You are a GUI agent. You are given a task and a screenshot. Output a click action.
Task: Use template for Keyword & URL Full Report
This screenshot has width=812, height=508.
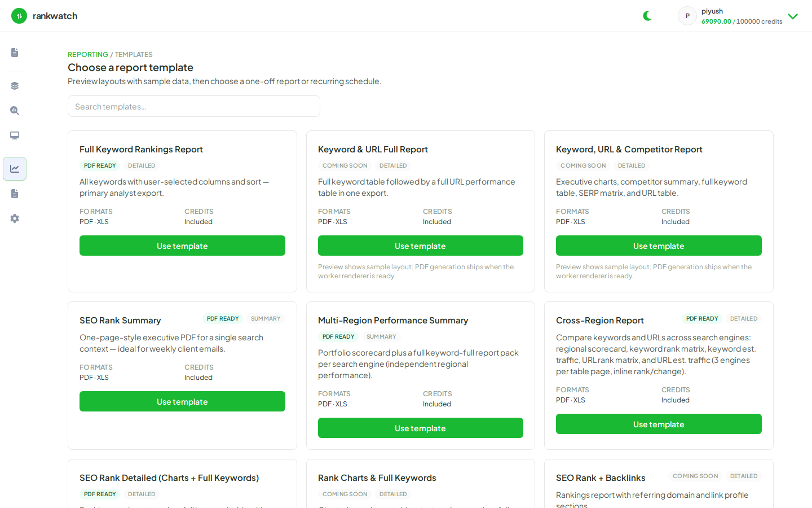point(421,246)
